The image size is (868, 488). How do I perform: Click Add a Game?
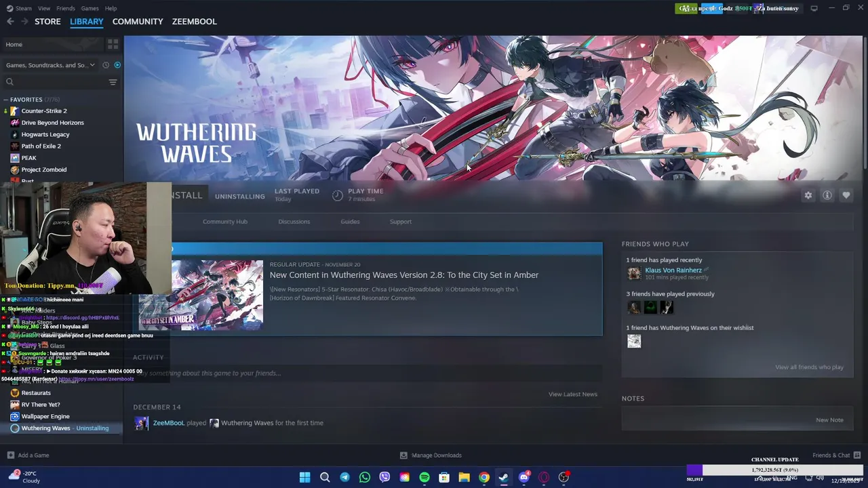pyautogui.click(x=28, y=455)
